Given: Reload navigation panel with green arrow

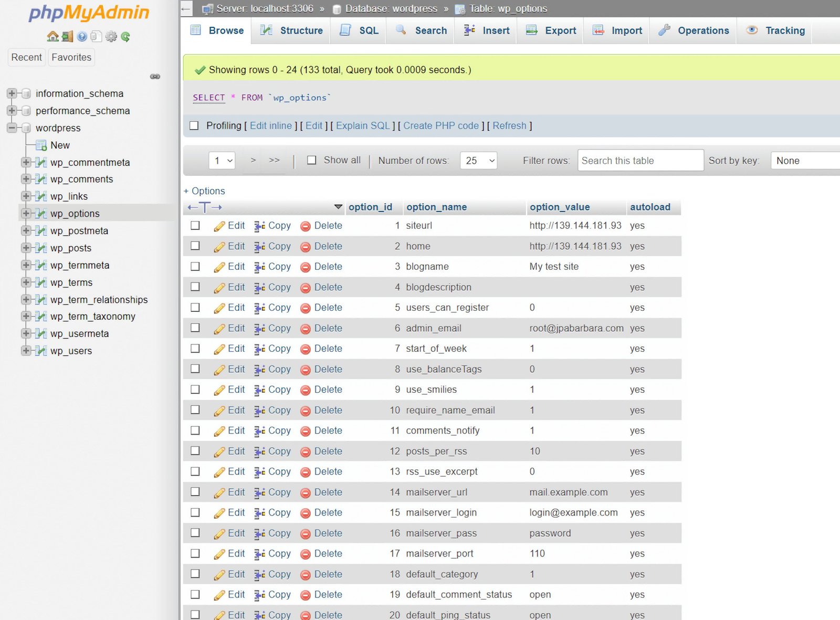Looking at the screenshot, I should coord(125,37).
